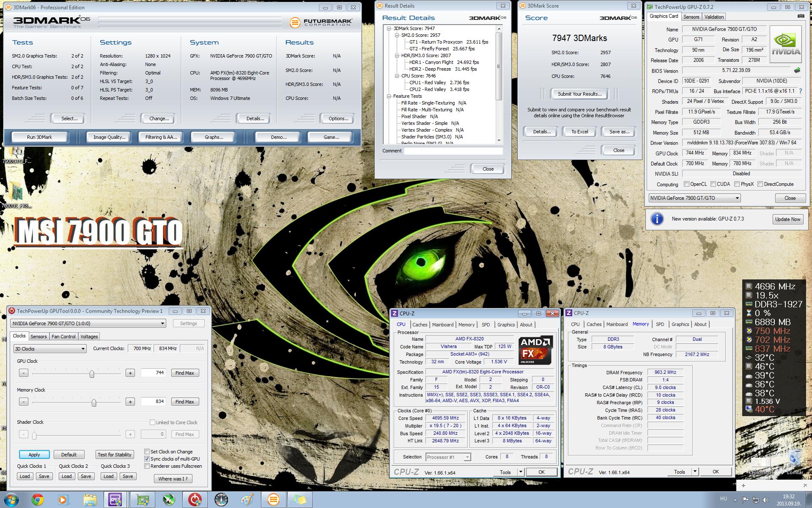Switch to 3DMark06 orange taskbar icon
The width and height of the screenshot is (812, 508).
pos(274,500)
